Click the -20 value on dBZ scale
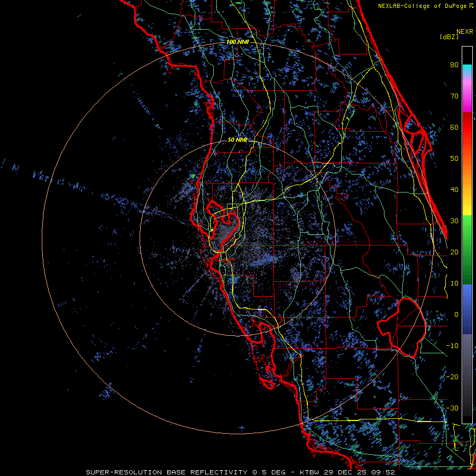The height and width of the screenshot is (476, 476). 452,377
